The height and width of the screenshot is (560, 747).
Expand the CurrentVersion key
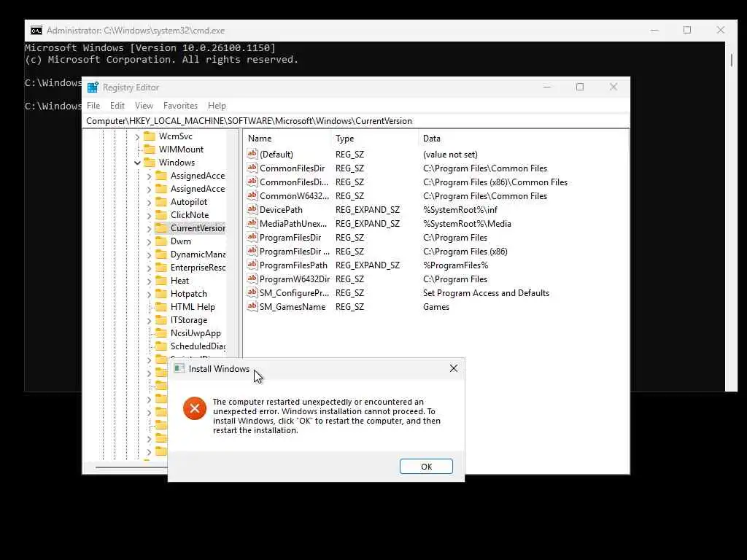(x=149, y=228)
